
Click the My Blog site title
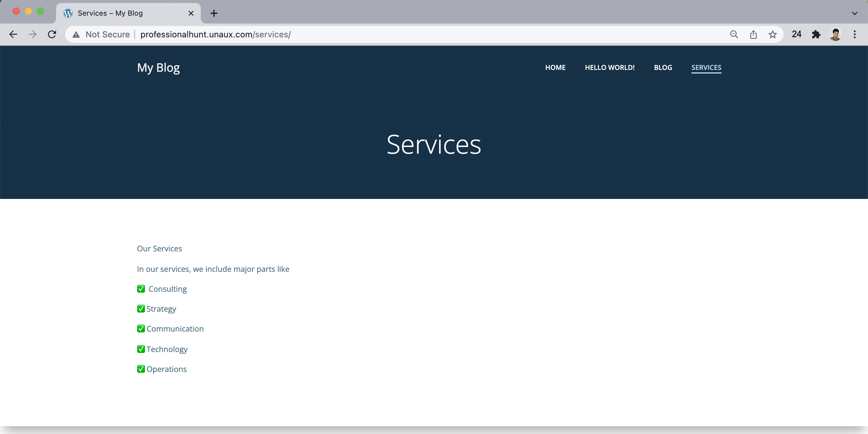[158, 68]
